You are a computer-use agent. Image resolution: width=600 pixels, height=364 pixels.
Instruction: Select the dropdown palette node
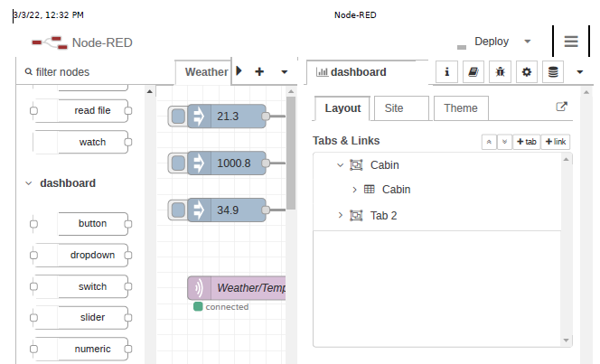coord(80,255)
